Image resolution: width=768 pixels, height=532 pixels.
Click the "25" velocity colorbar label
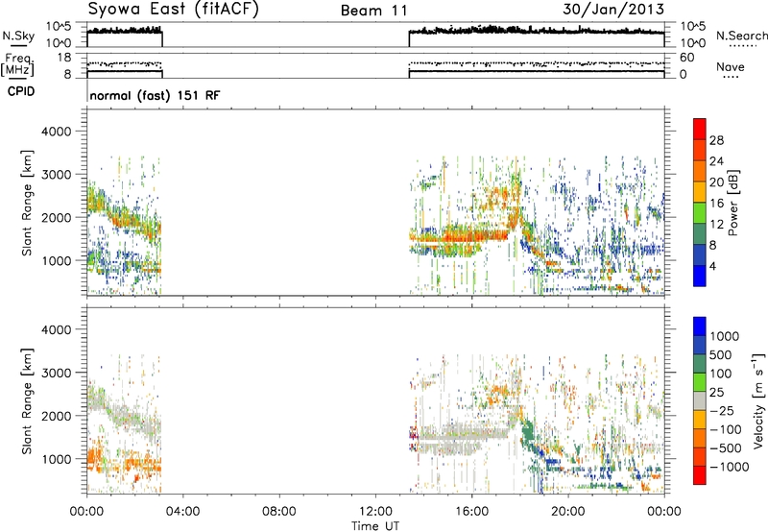[716, 393]
